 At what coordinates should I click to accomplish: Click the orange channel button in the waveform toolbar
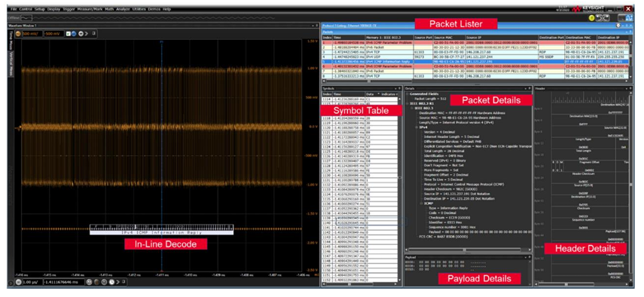coord(18,33)
